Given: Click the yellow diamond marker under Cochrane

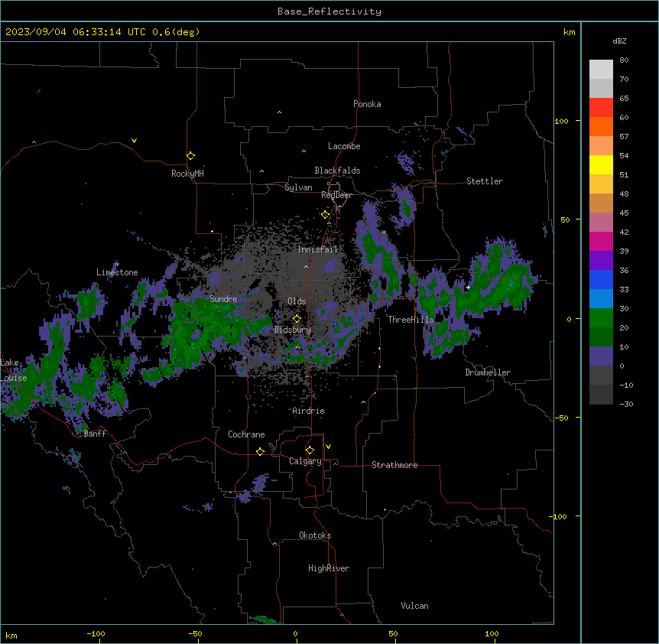Looking at the screenshot, I should (x=260, y=451).
